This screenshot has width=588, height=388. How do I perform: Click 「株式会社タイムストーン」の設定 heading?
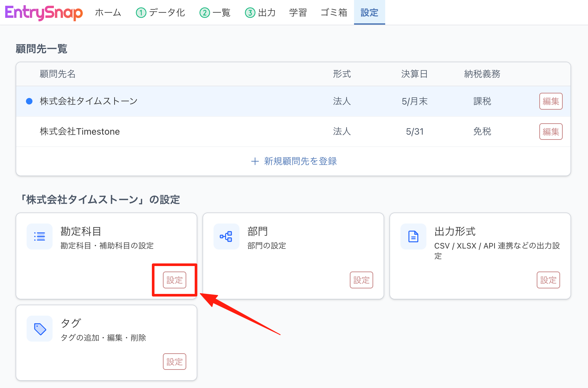[x=100, y=200]
